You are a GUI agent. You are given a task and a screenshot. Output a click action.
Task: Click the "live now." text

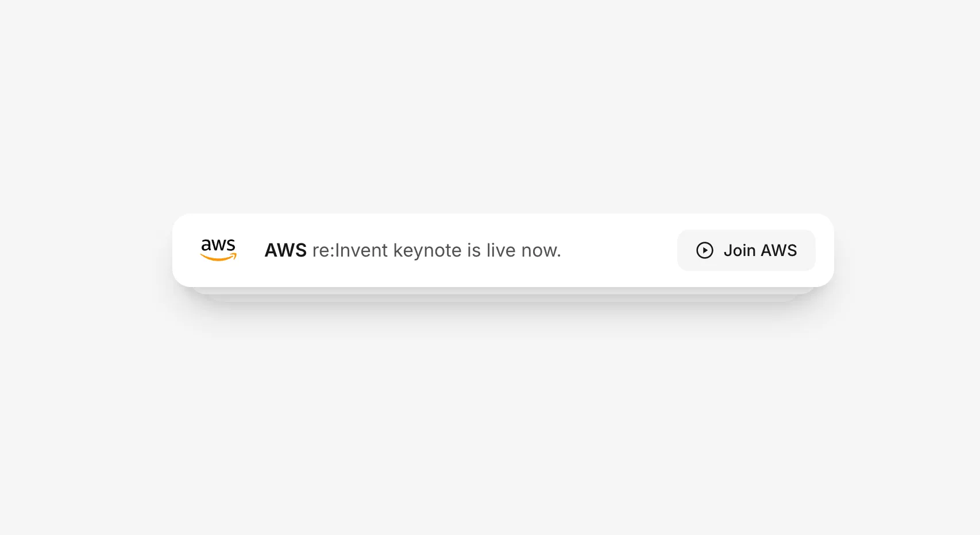pos(523,250)
